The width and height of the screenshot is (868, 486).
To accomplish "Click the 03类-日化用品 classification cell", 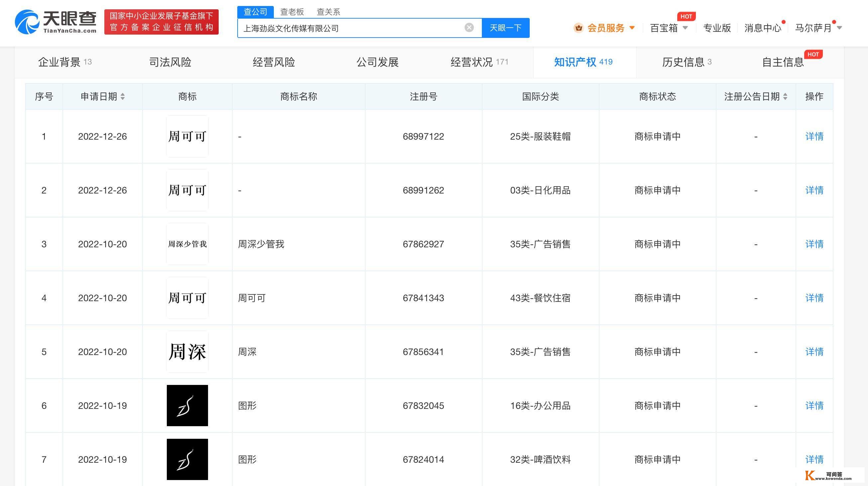I will [540, 190].
